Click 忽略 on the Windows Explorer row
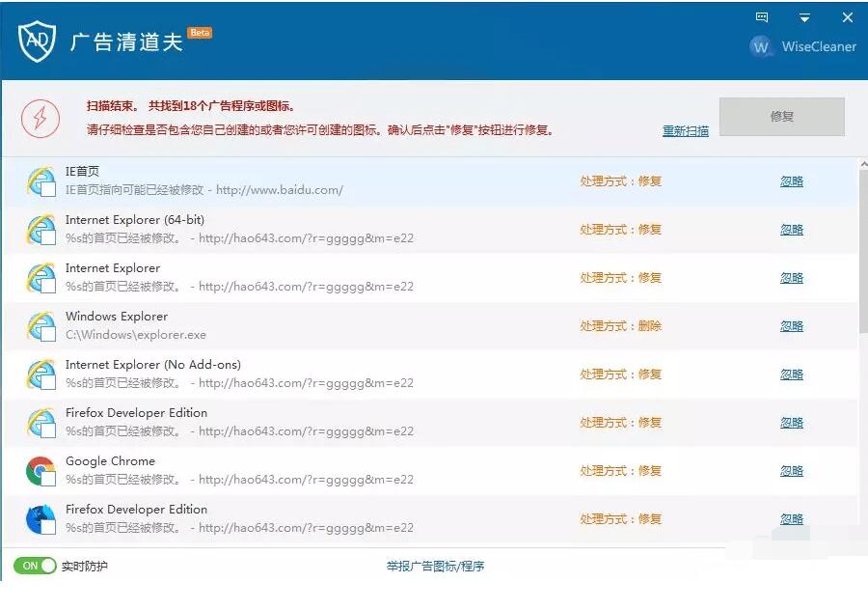This screenshot has height=610, width=868. coord(792,326)
